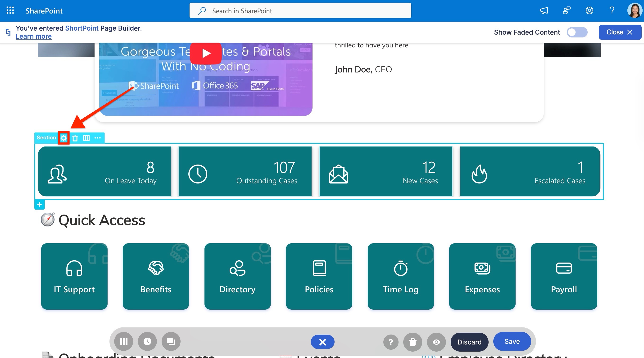Collapse the bottom toolbar with X button
This screenshot has height=358, width=644.
(x=322, y=342)
